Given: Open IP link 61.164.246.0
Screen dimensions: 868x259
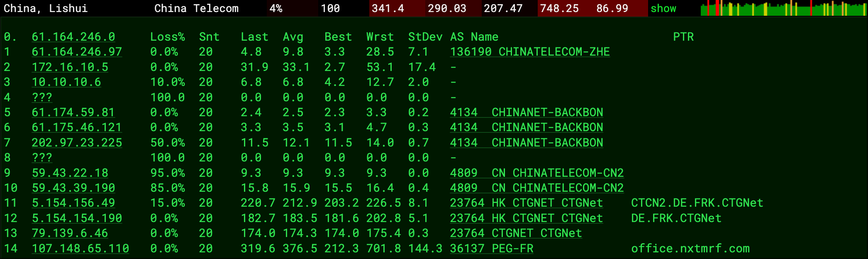Looking at the screenshot, I should click(73, 37).
